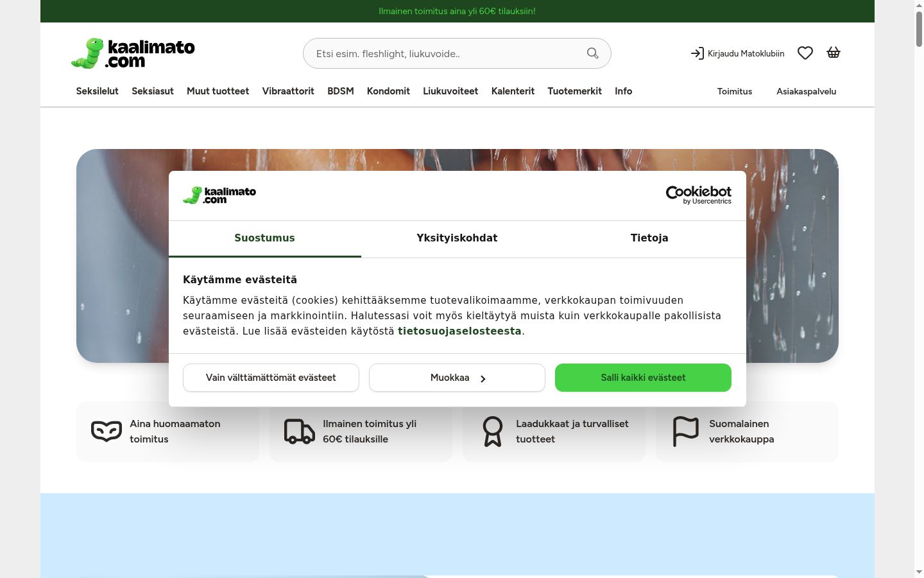Open the BDSM menu
Image resolution: width=924 pixels, height=578 pixels.
(341, 91)
